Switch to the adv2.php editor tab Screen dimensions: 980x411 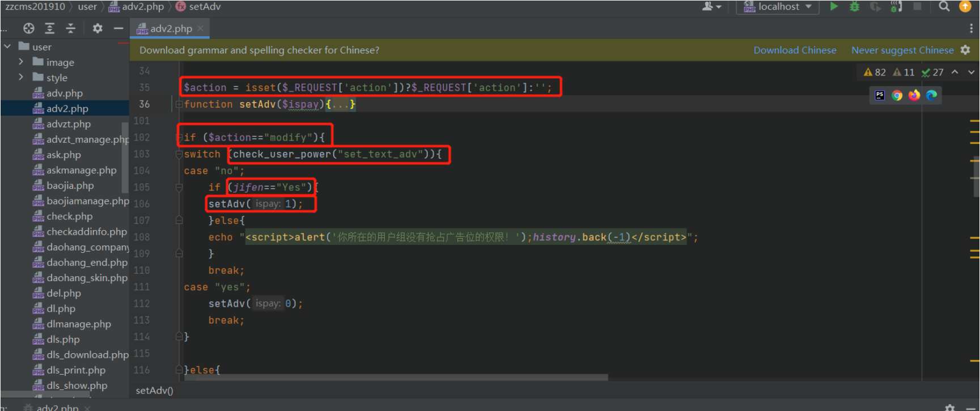tap(171, 28)
